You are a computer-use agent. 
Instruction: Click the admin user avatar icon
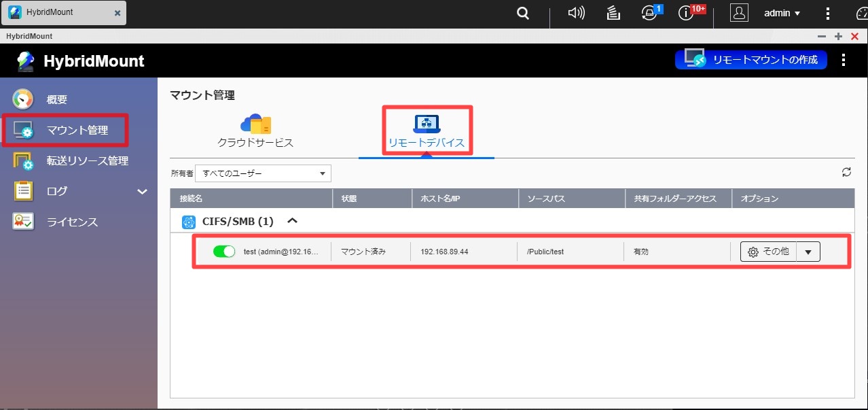[x=739, y=13]
